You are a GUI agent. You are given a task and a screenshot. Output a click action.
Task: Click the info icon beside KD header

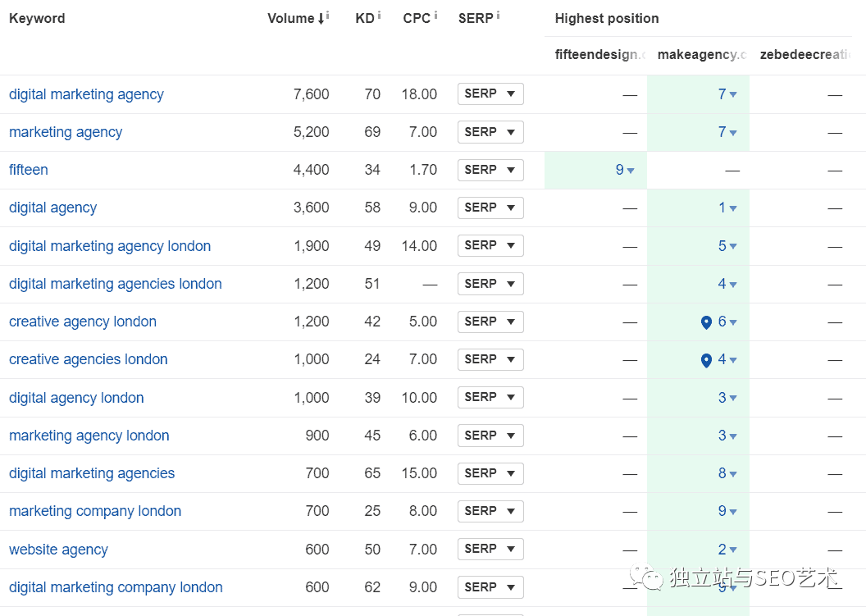[379, 15]
